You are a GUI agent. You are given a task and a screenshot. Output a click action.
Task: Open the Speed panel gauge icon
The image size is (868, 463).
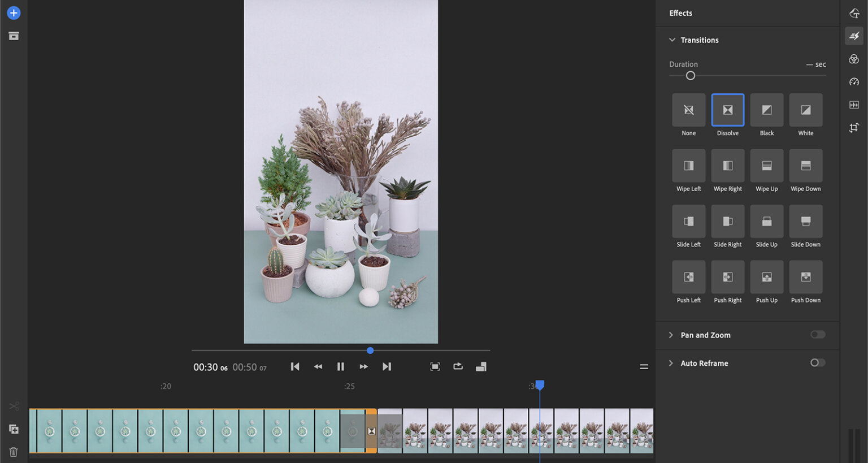coord(854,82)
